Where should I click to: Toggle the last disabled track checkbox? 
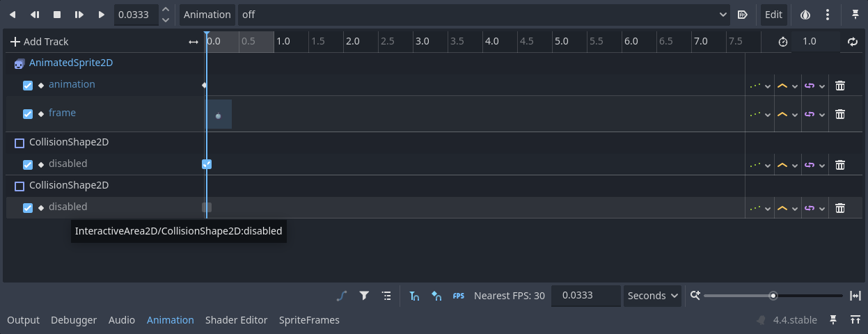pos(28,207)
